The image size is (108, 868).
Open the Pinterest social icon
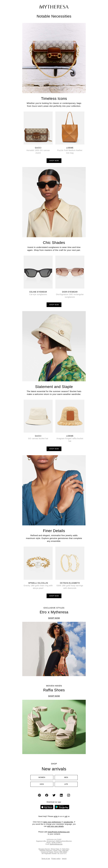39,795
